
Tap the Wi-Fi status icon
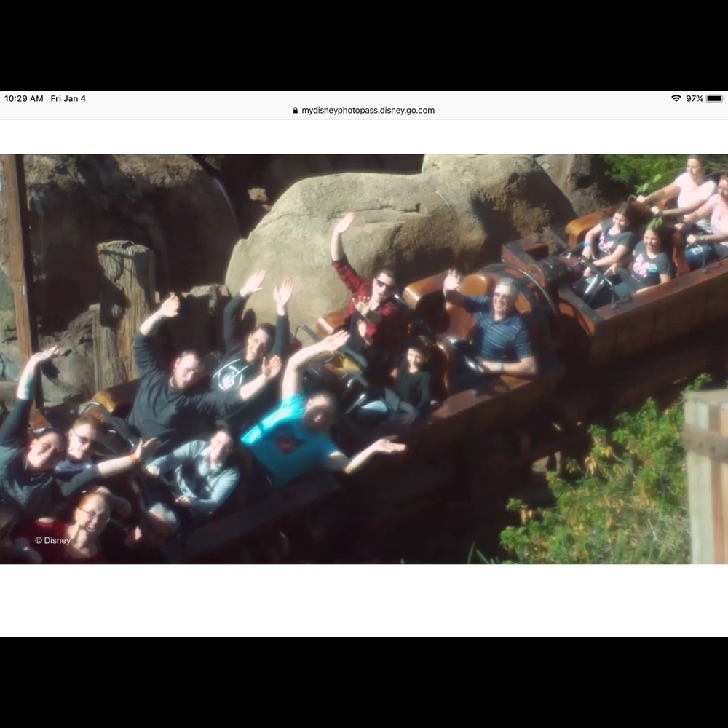click(676, 98)
